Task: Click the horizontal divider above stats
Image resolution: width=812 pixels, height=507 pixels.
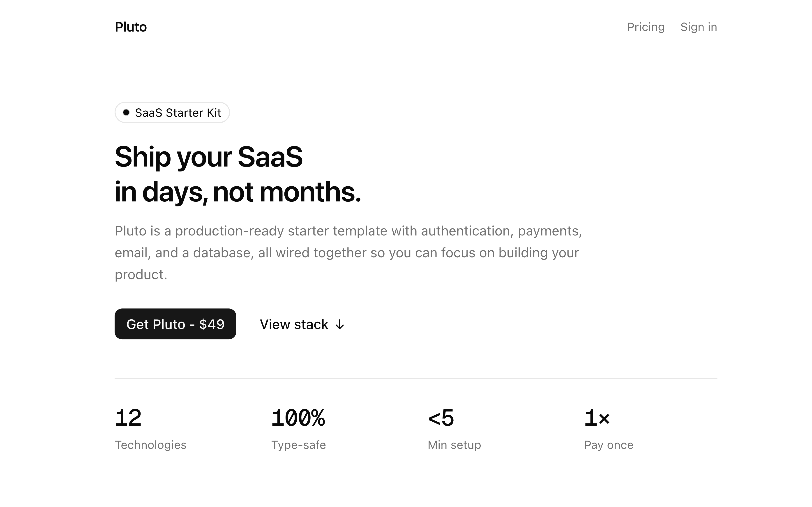Action: (x=416, y=378)
